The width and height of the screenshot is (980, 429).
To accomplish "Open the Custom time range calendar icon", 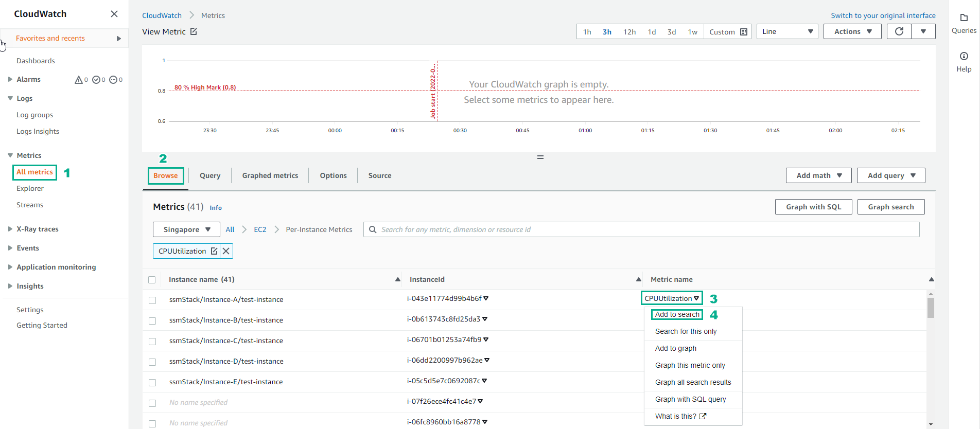I will pyautogui.click(x=744, y=32).
